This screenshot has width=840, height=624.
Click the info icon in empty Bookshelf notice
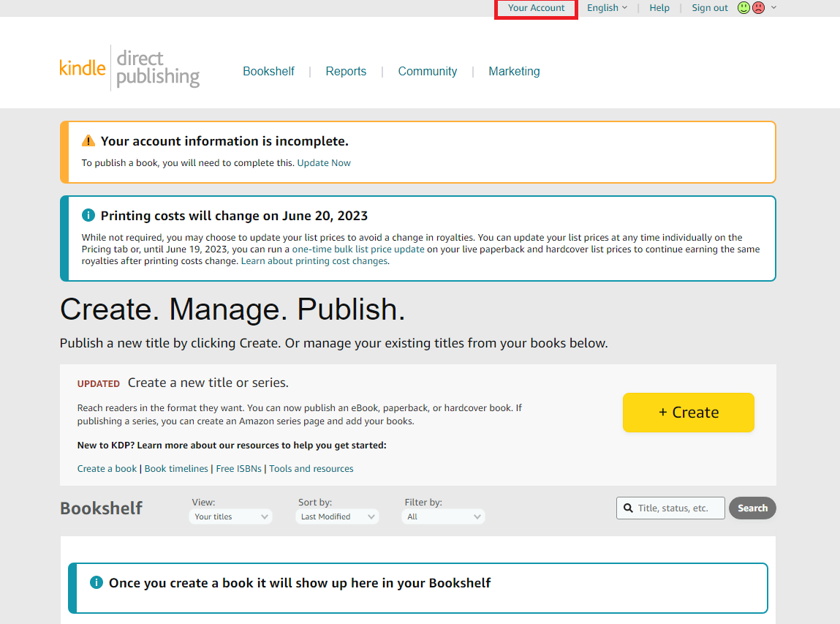[96, 583]
